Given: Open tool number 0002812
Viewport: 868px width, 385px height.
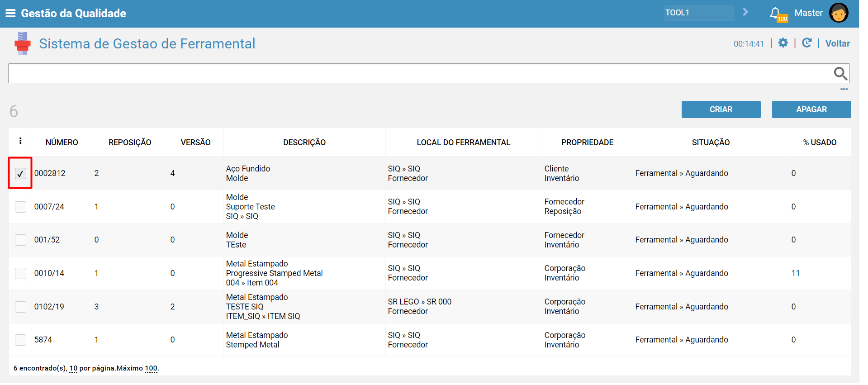Looking at the screenshot, I should pyautogui.click(x=50, y=173).
